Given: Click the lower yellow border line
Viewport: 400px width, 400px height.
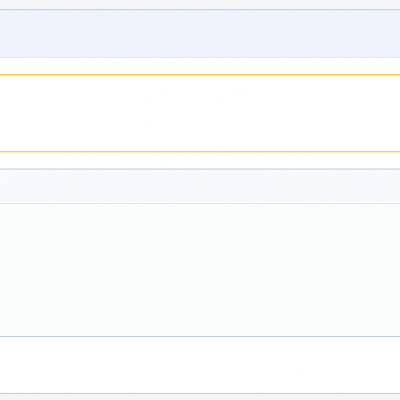Looking at the screenshot, I should 200,152.
